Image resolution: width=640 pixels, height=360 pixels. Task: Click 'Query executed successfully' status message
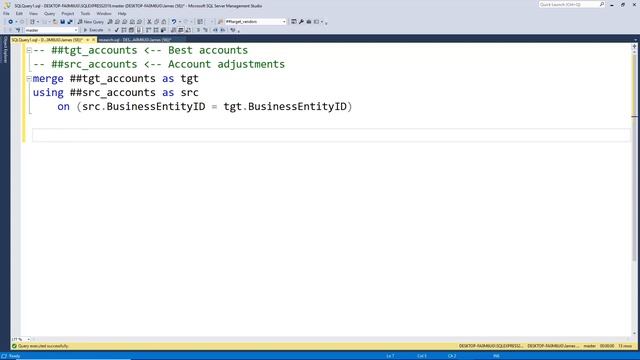[43, 346]
